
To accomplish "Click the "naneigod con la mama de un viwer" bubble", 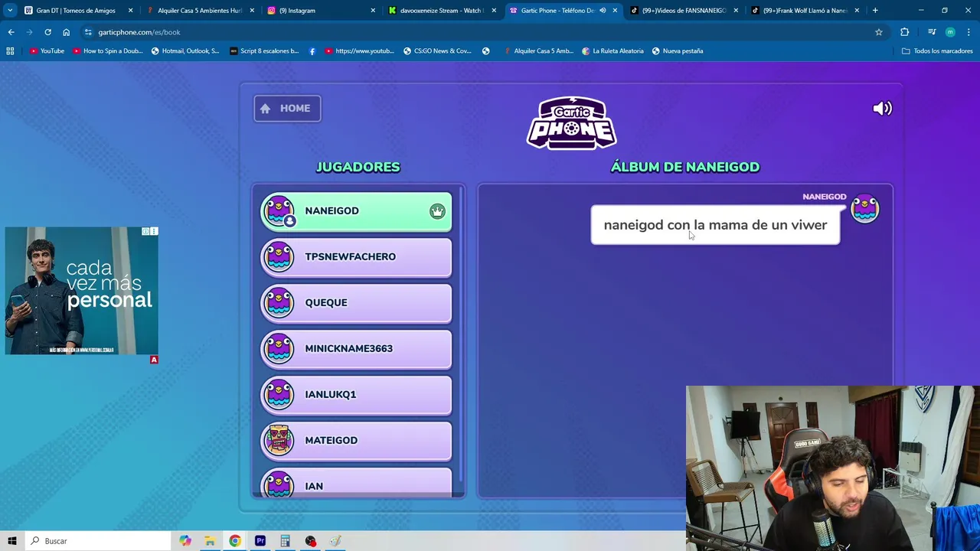I will (715, 225).
